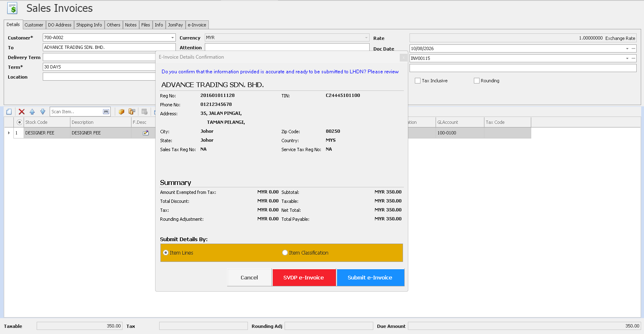Click the Description column header
The image size is (644, 334).
click(x=101, y=122)
